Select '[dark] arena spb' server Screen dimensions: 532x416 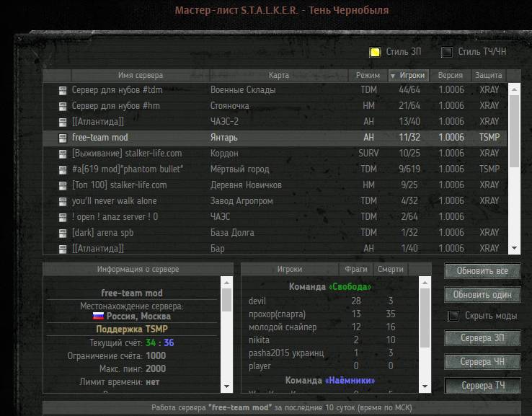pyautogui.click(x=275, y=232)
